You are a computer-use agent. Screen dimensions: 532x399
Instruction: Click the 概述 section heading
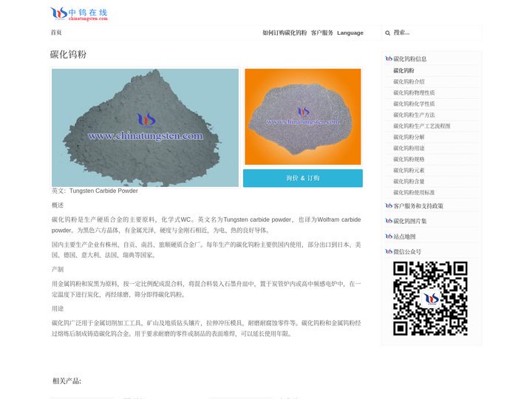(58, 205)
